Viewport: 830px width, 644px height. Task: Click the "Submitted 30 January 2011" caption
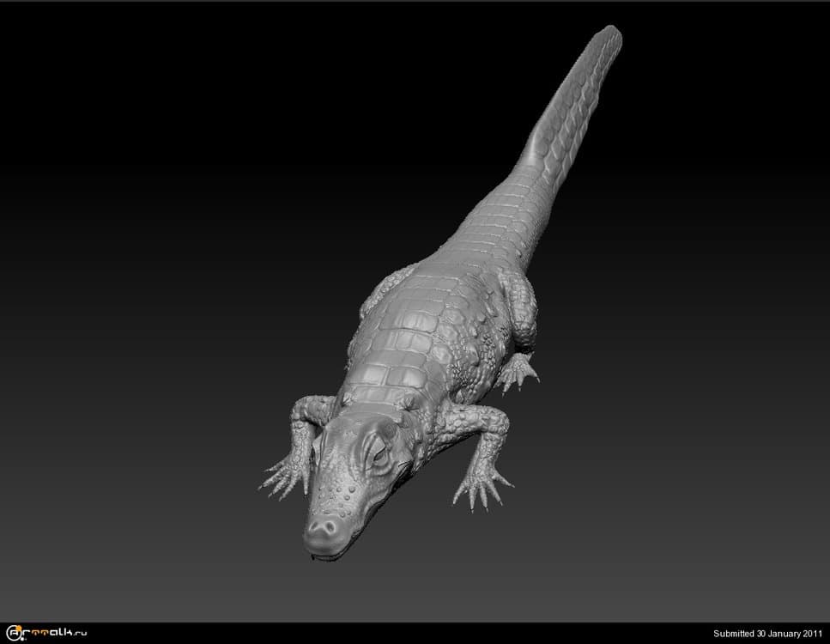coord(770,634)
